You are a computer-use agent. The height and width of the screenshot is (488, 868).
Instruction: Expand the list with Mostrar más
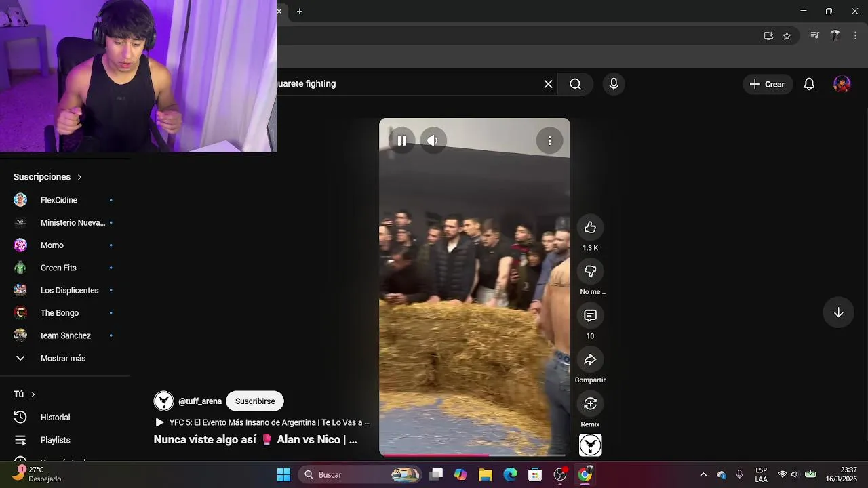pyautogui.click(x=64, y=358)
